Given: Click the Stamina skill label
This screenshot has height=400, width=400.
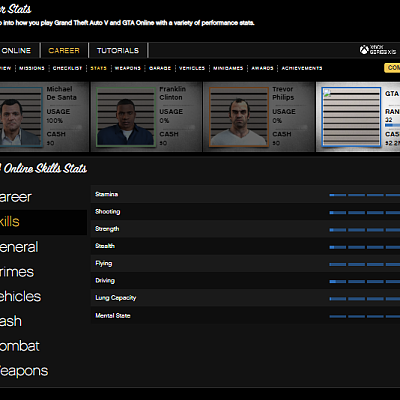Looking at the screenshot, I should tap(107, 194).
